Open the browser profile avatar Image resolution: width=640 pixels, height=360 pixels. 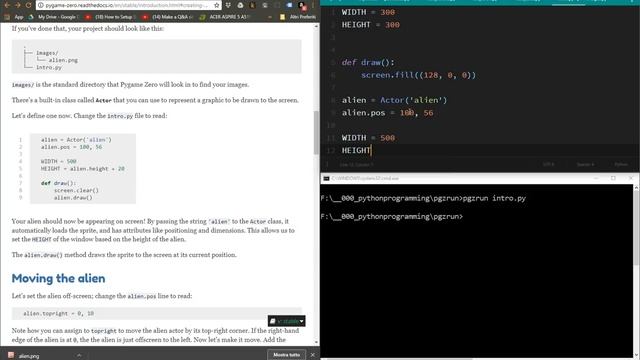point(302,5)
